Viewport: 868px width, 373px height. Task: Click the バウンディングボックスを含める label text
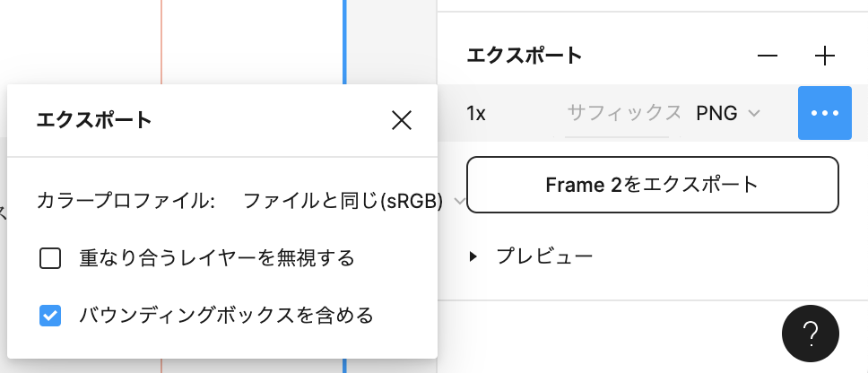click(226, 316)
